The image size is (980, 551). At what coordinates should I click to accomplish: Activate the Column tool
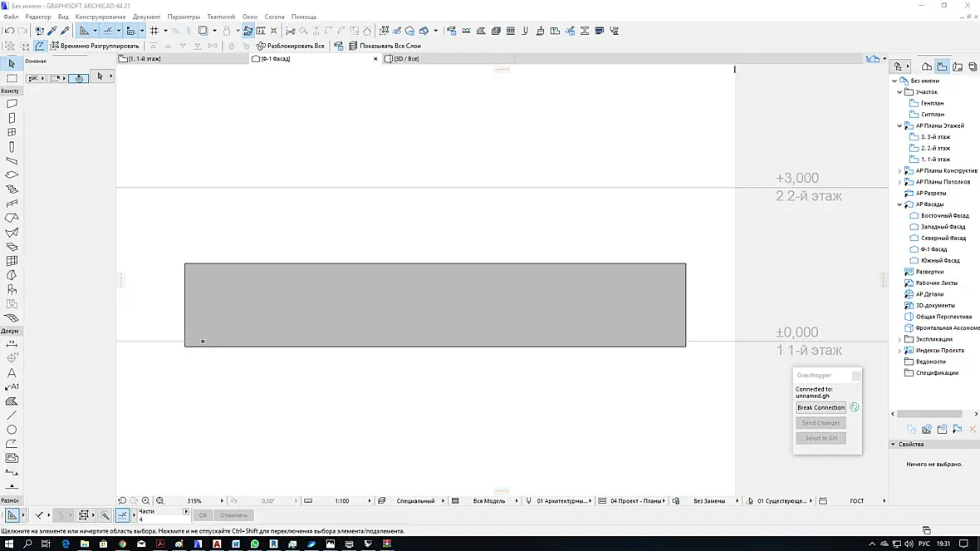point(12,147)
